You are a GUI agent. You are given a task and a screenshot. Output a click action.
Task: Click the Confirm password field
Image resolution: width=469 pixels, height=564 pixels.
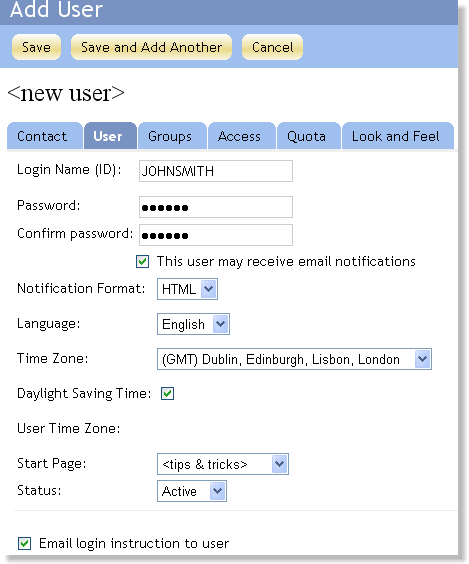(216, 235)
